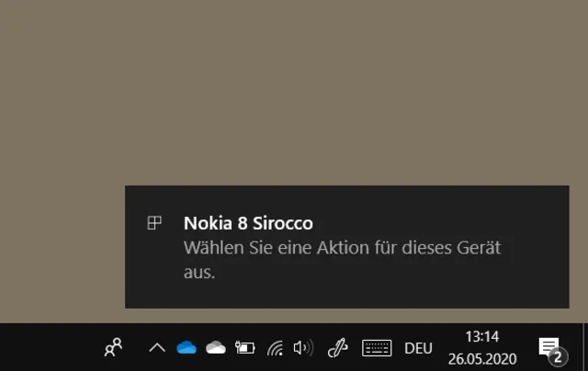Click the empty taskbar area left of People

pyautogui.click(x=46, y=347)
